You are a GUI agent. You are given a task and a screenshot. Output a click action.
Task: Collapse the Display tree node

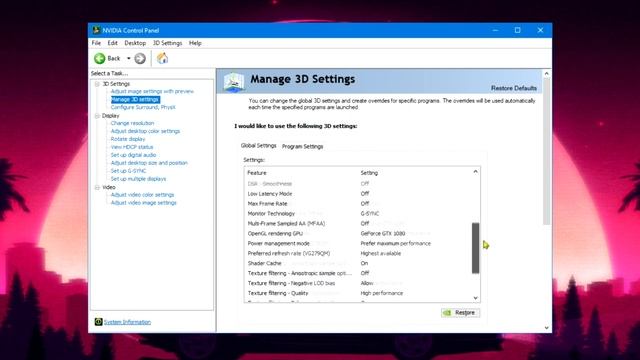pos(97,116)
